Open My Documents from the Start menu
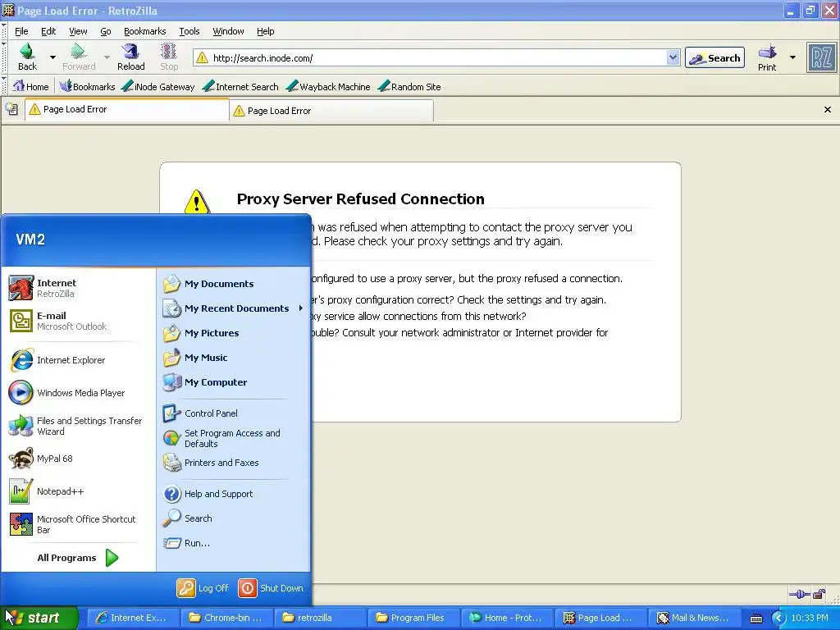 click(233, 284)
